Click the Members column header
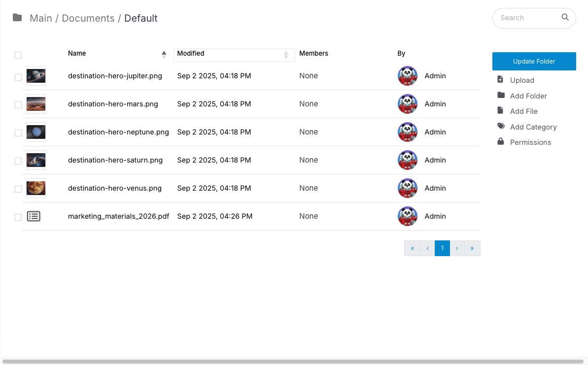Viewport: 588px width, 365px height. pos(313,53)
